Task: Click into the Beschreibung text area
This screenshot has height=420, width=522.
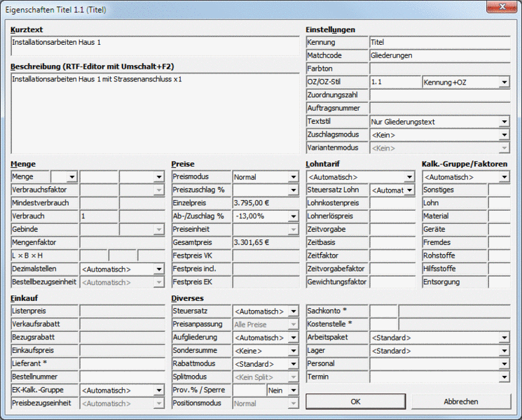Action: [155, 113]
